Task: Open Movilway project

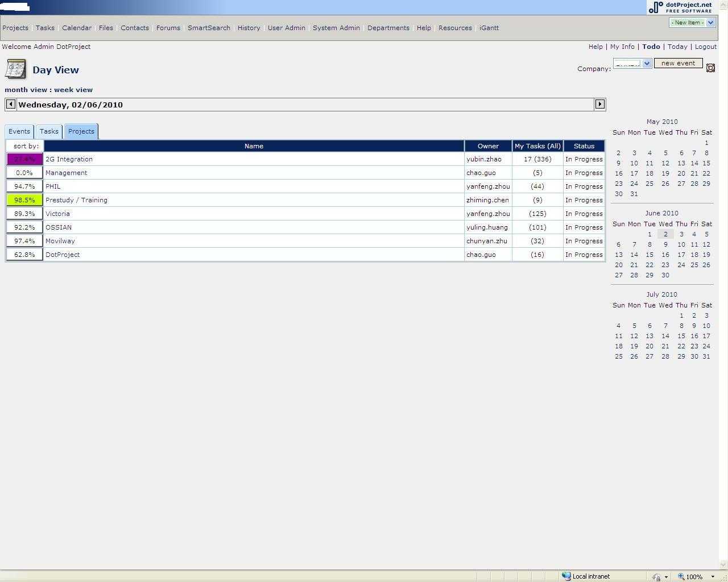Action: 60,241
